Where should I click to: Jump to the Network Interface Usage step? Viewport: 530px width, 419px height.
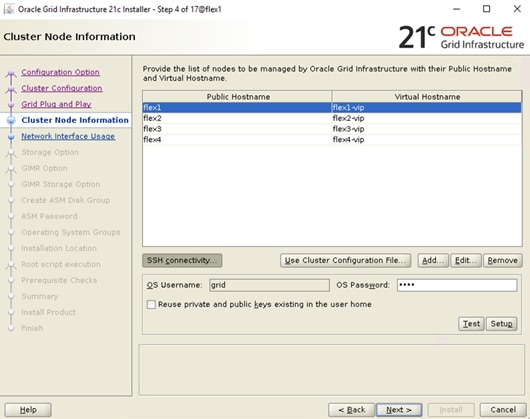[68, 136]
